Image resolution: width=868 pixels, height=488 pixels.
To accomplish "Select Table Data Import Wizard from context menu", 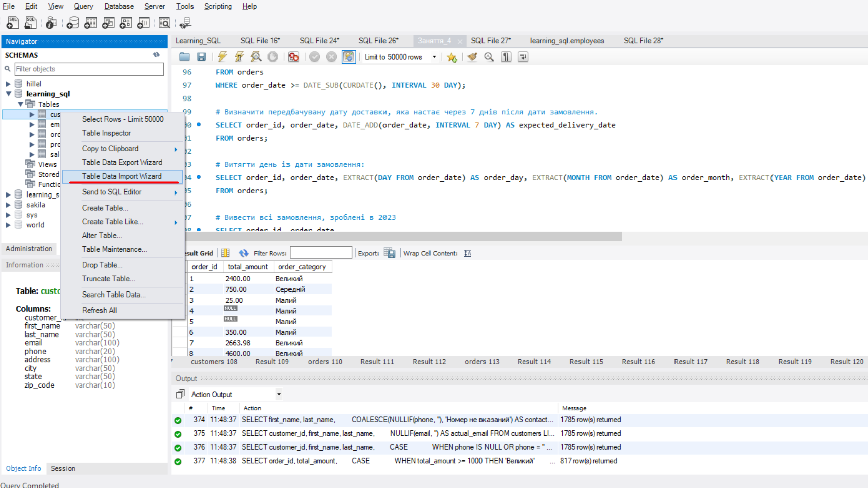I will 122,176.
